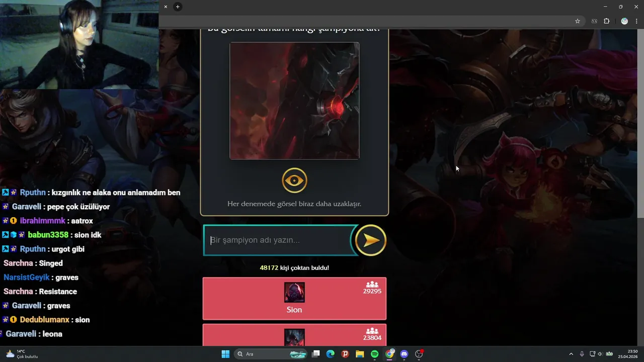The image size is (644, 362).
Task: Click username babun3358 in chat
Action: pos(48,235)
